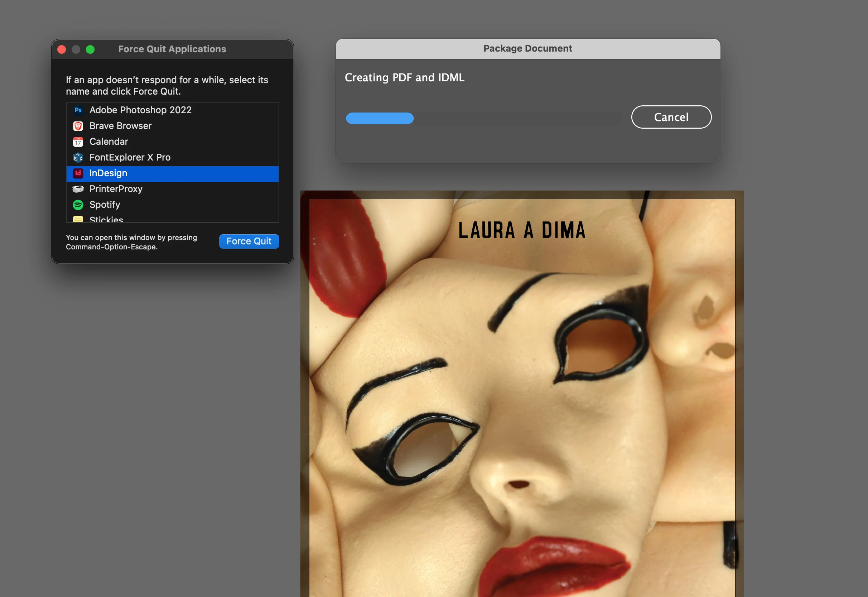
Task: Cancel the Package Document export
Action: point(671,117)
